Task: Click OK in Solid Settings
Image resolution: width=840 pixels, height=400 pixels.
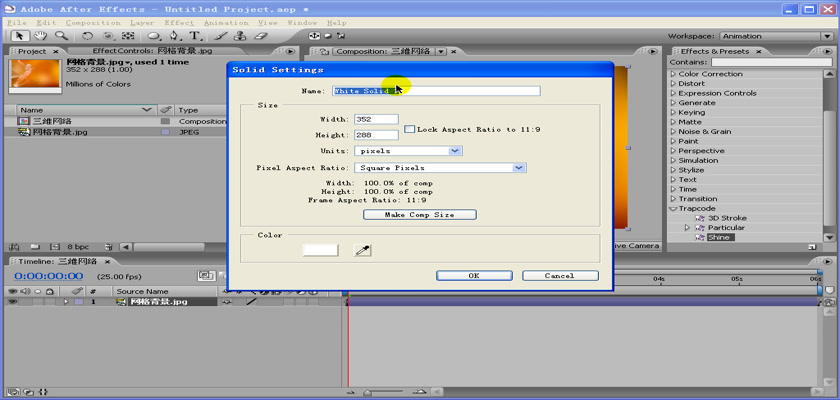Action: coord(474,276)
